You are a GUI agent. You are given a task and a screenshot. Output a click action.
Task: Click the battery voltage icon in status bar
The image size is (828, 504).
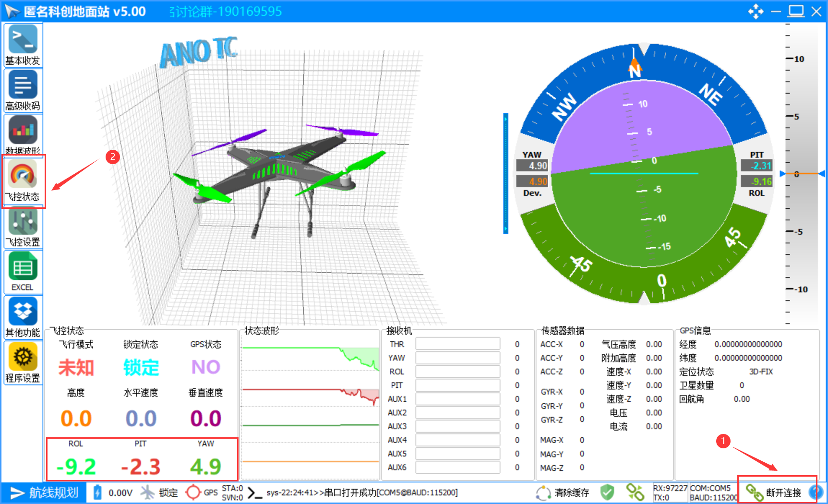(x=97, y=492)
